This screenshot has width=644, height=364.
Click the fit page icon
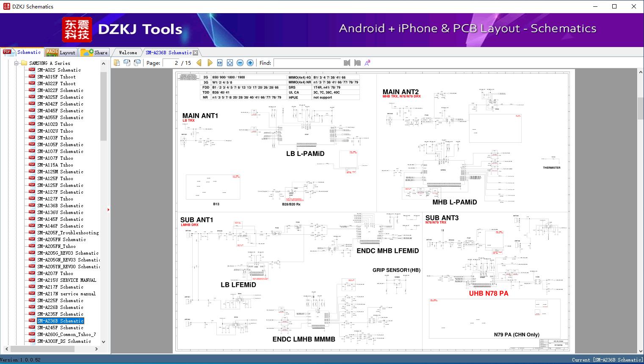pos(230,63)
